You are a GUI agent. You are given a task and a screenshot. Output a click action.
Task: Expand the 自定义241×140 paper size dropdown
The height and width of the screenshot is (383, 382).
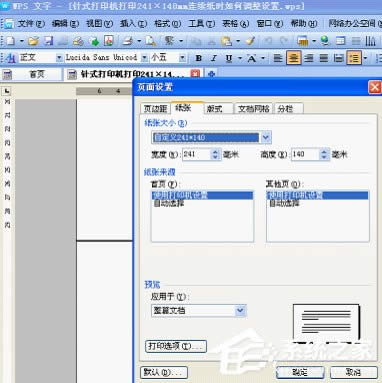tap(266, 137)
